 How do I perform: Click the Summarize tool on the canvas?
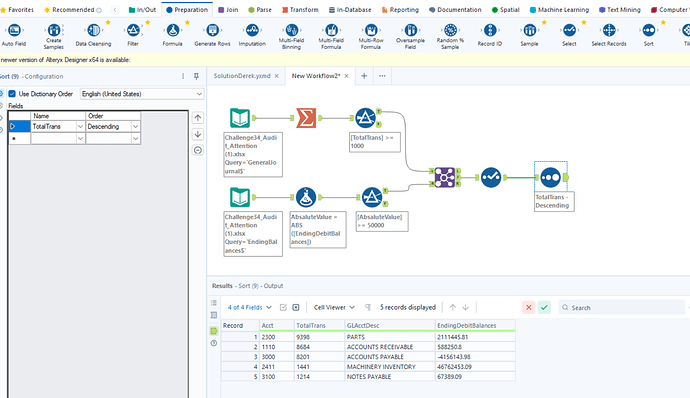(306, 118)
